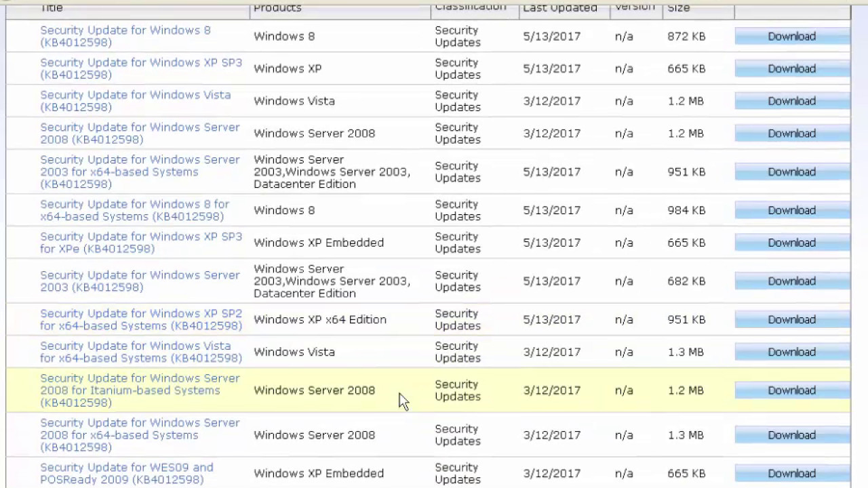Select the "Windows XP x64 Edition" product cell

[320, 320]
